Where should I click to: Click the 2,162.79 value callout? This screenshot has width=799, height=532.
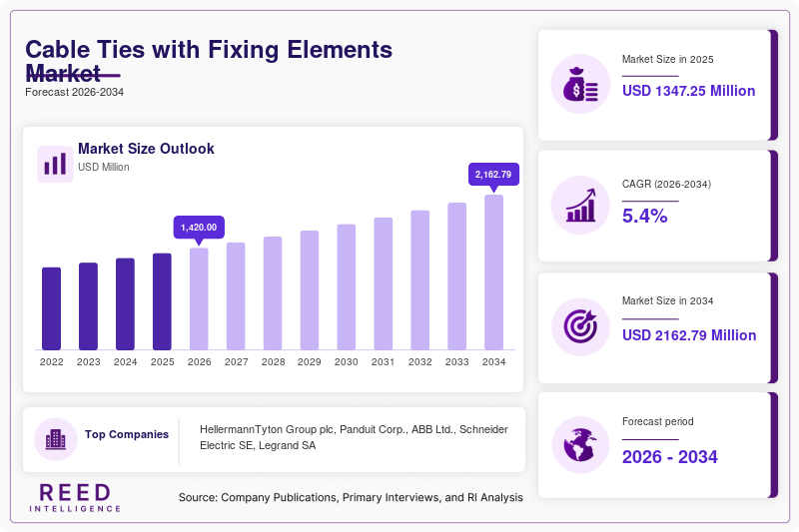[x=493, y=175]
